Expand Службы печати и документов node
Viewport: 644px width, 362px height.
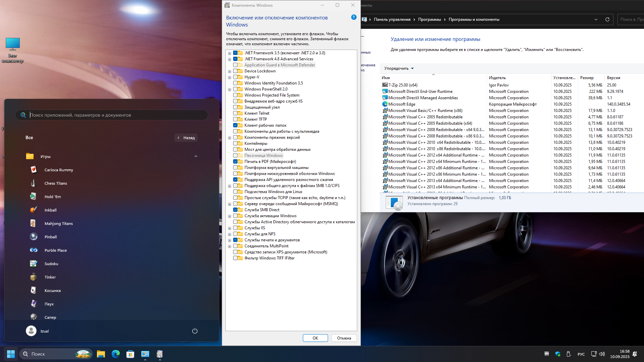[229, 240]
